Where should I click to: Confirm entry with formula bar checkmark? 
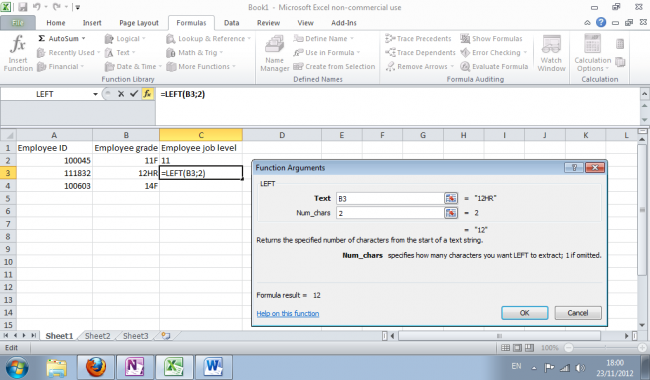[133, 94]
